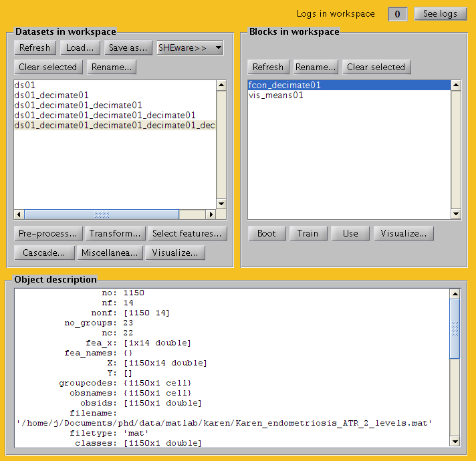
Task: Open the SHEware>> dropdown
Action: pos(191,47)
